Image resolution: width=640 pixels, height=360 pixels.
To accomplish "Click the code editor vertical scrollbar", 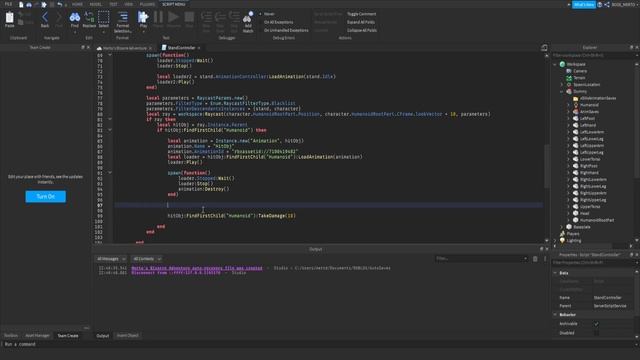I will pyautogui.click(x=547, y=166).
